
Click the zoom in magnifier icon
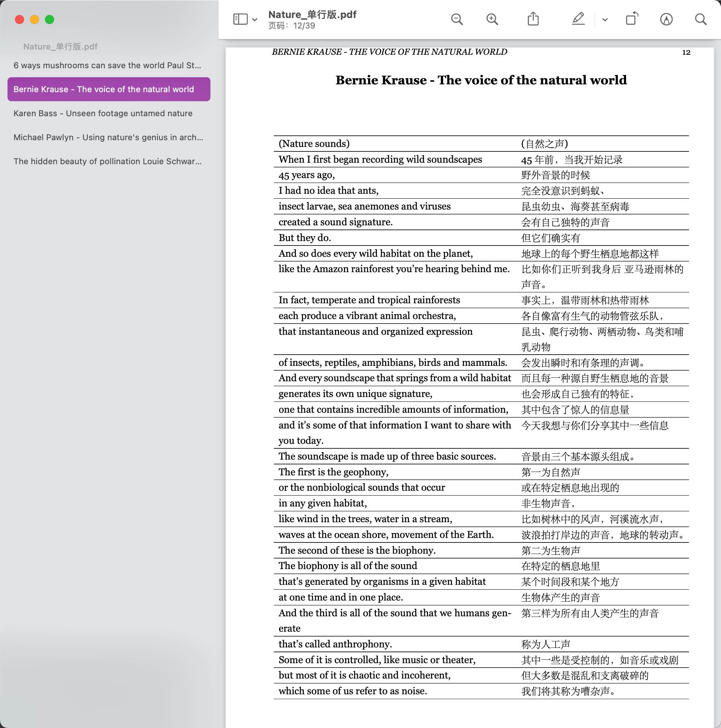tap(492, 19)
